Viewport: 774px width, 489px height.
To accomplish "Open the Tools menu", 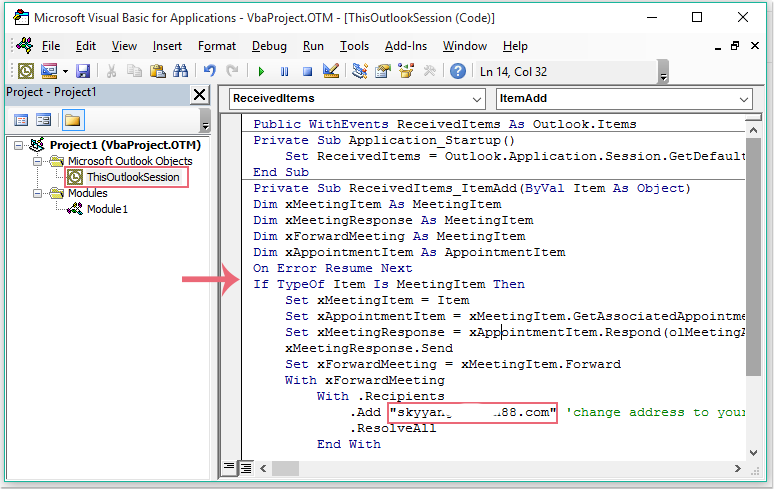I will [x=354, y=46].
